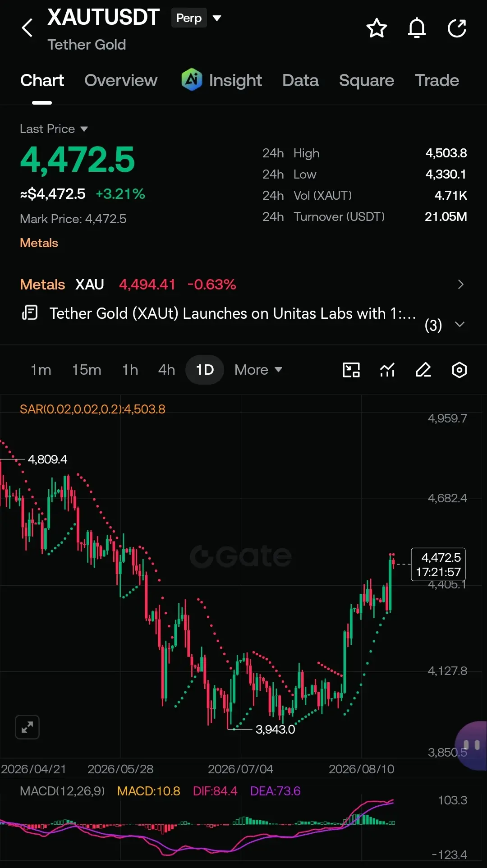Tap the Mark Price: 4,472.5 text
Screen dimensions: 487x868
pos(73,219)
